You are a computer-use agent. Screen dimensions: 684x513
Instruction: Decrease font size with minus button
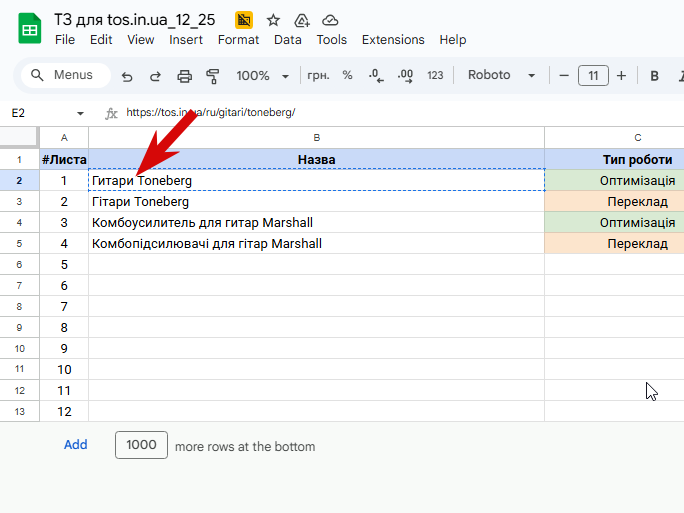click(x=564, y=76)
